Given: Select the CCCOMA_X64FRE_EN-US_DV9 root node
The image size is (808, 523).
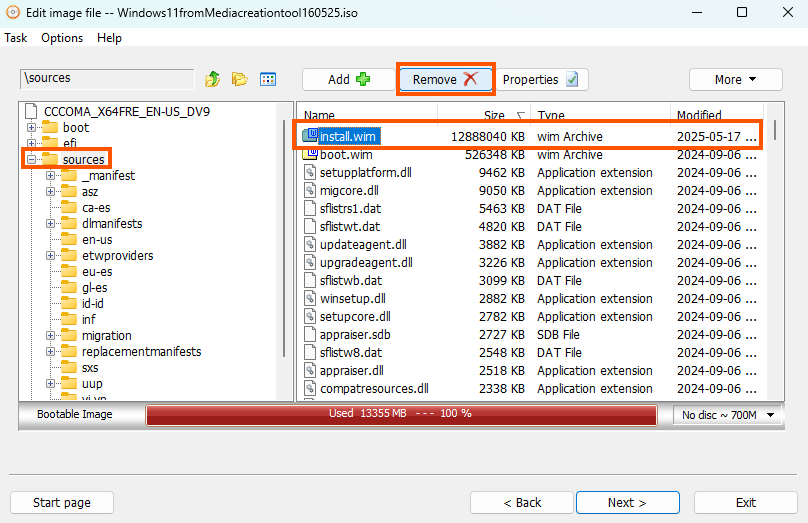Looking at the screenshot, I should pyautogui.click(x=127, y=111).
